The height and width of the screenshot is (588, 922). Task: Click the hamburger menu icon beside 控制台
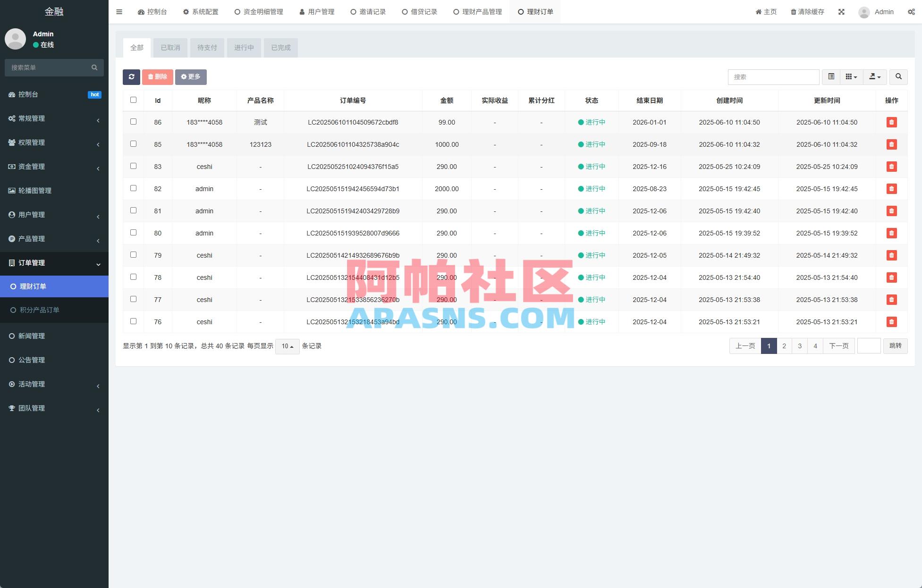119,11
